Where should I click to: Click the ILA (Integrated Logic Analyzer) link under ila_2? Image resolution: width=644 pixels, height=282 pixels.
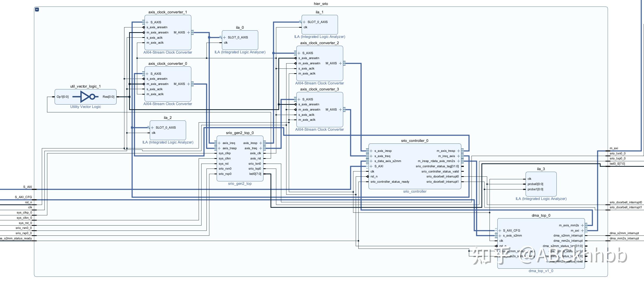point(168,142)
